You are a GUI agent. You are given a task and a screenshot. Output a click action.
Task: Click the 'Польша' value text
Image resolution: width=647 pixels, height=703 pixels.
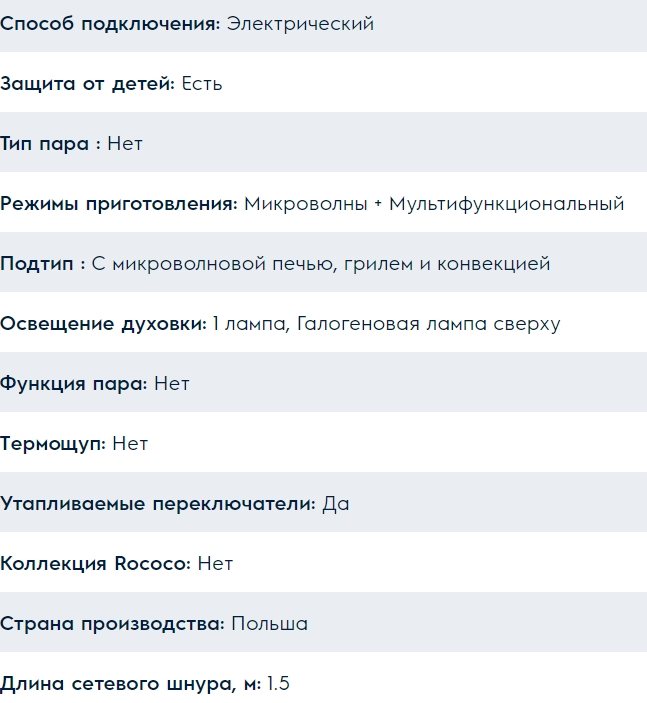[x=270, y=624]
